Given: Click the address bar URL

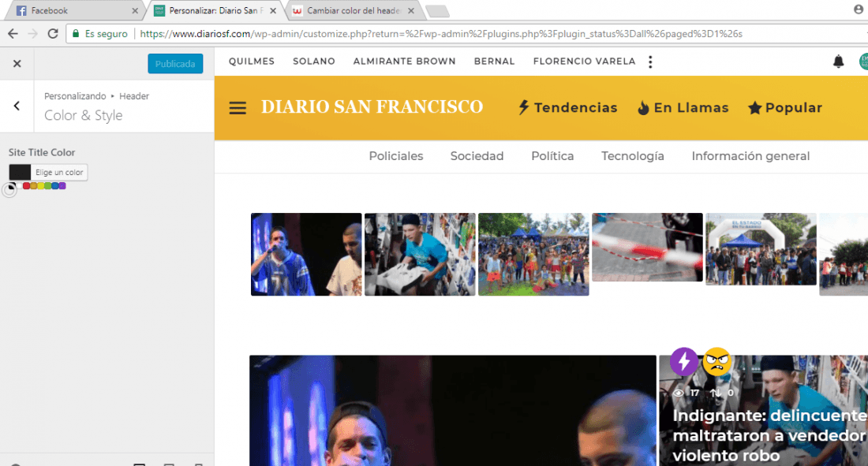Looking at the screenshot, I should [440, 34].
